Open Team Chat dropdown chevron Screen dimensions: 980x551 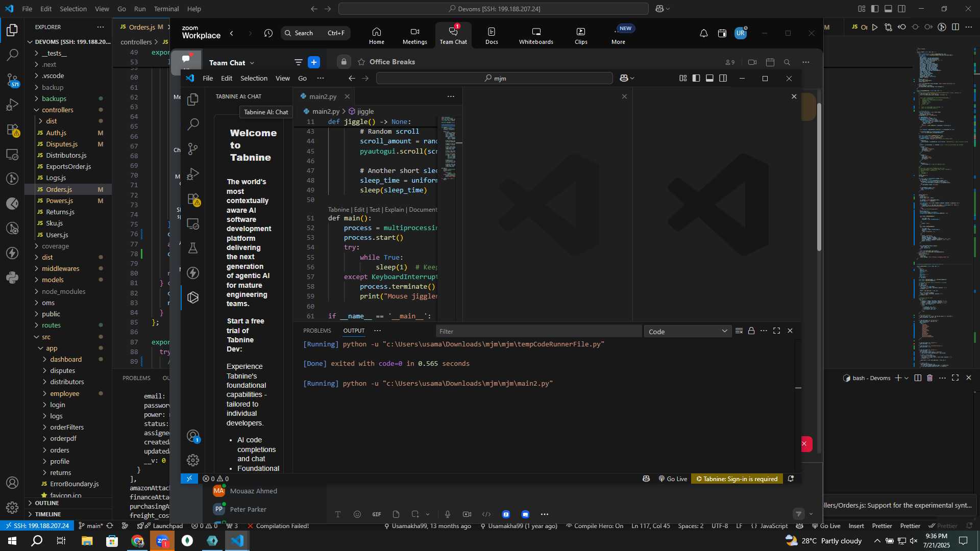pyautogui.click(x=252, y=63)
